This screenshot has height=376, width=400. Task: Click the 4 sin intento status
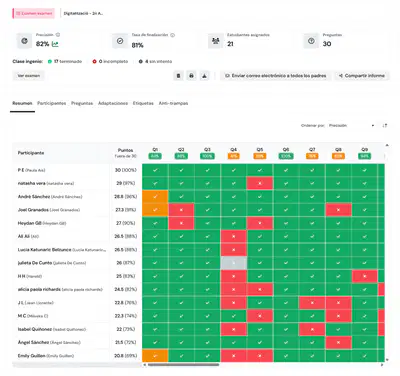156,61
